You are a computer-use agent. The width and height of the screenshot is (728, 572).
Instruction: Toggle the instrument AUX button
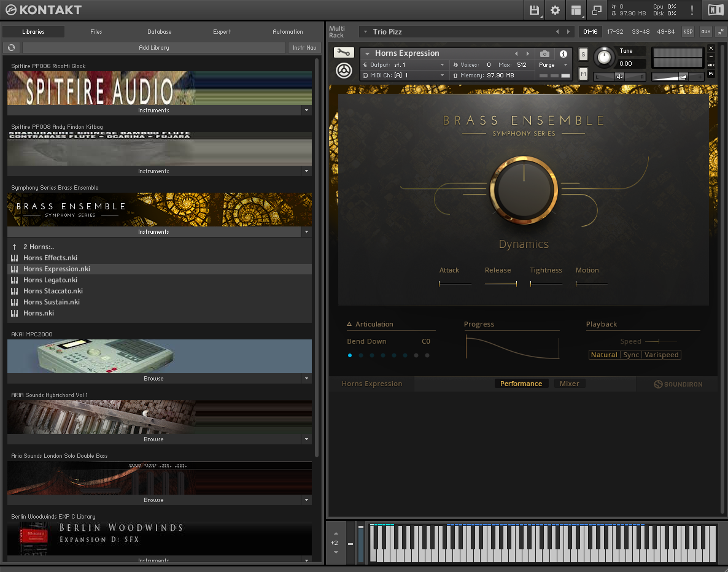[711, 65]
